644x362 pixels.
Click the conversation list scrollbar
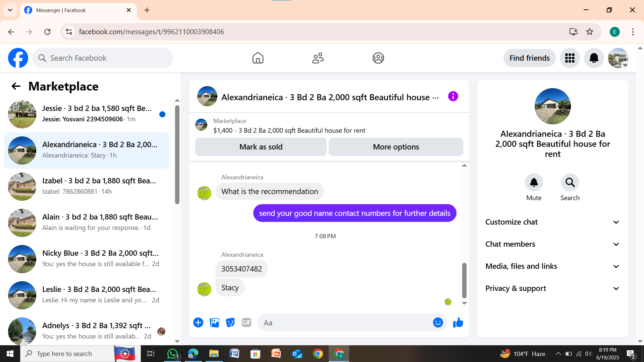click(x=177, y=155)
